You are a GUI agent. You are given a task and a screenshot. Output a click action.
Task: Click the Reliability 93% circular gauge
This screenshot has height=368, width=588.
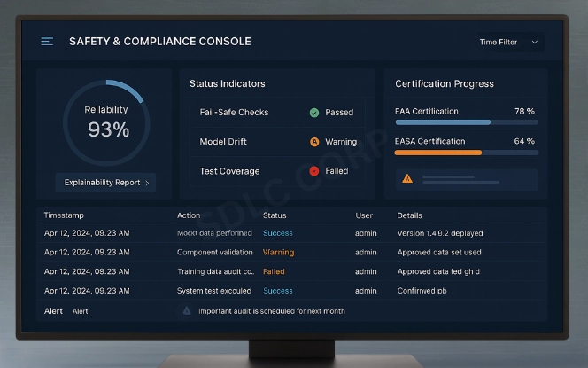106,121
